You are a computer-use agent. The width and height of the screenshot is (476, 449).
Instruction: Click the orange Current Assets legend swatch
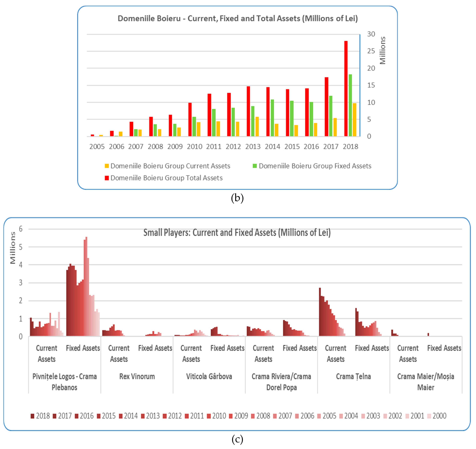pyautogui.click(x=107, y=166)
